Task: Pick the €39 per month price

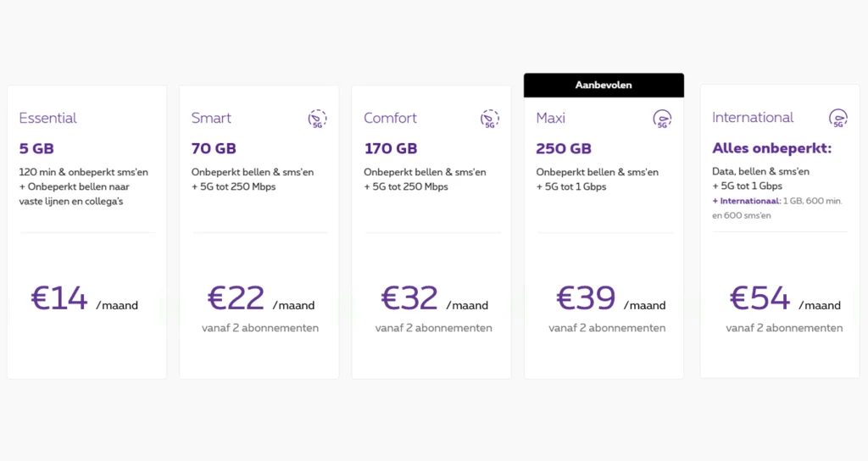Action: 609,299
